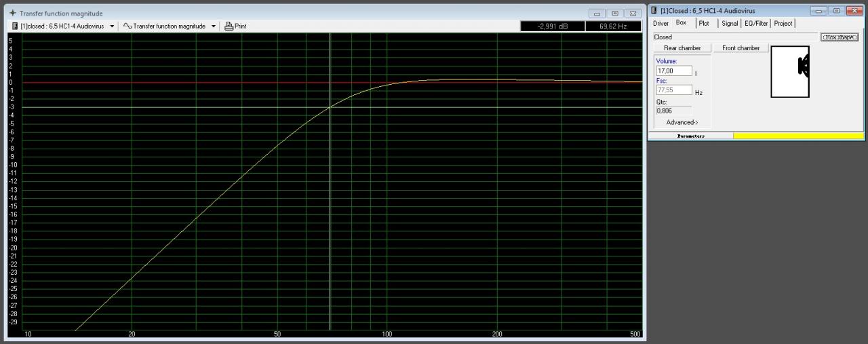Click the Print button in graph toolbar
This screenshot has height=344, width=868.
[x=235, y=26]
